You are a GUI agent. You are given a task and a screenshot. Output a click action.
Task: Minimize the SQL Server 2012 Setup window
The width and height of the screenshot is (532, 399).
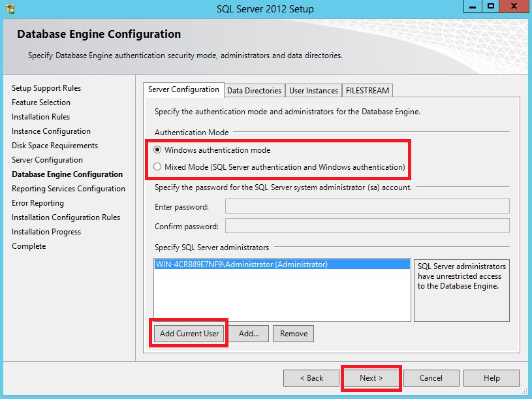[472, 6]
